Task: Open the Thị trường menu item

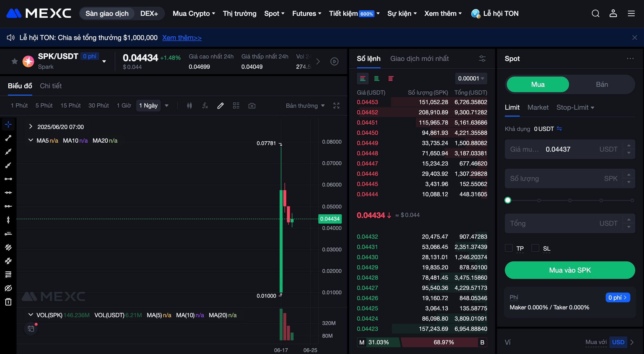Action: click(239, 13)
